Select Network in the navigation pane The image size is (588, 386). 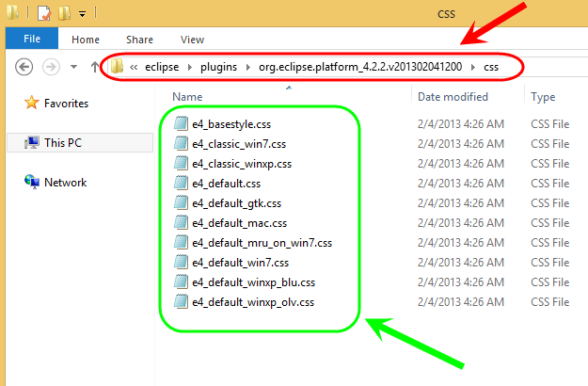pos(65,183)
